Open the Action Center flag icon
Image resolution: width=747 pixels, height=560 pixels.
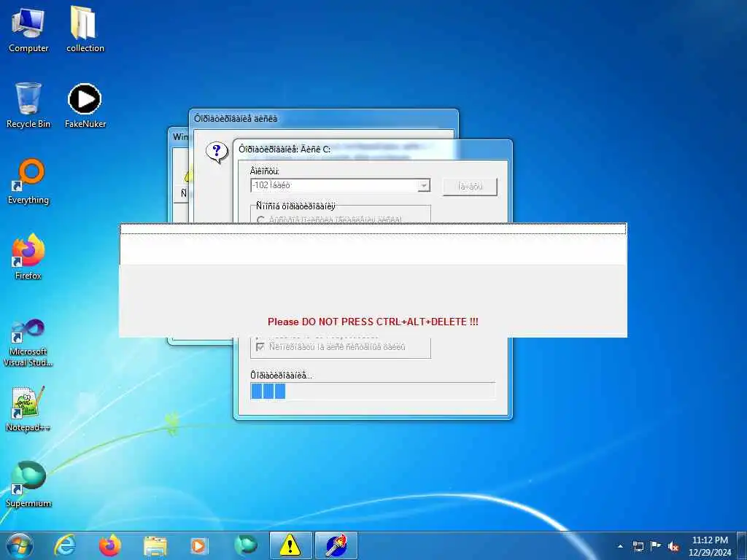pos(656,546)
